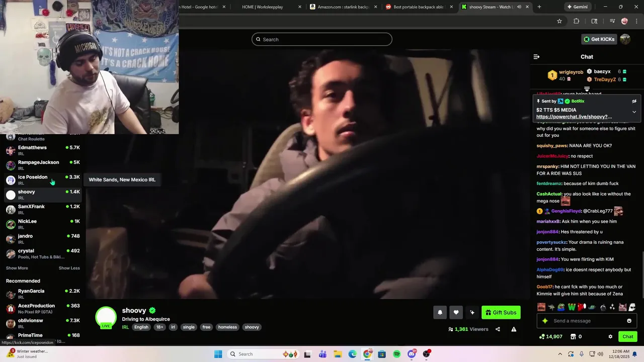Click the 18+ tag
The height and width of the screenshot is (362, 644).
click(x=159, y=327)
